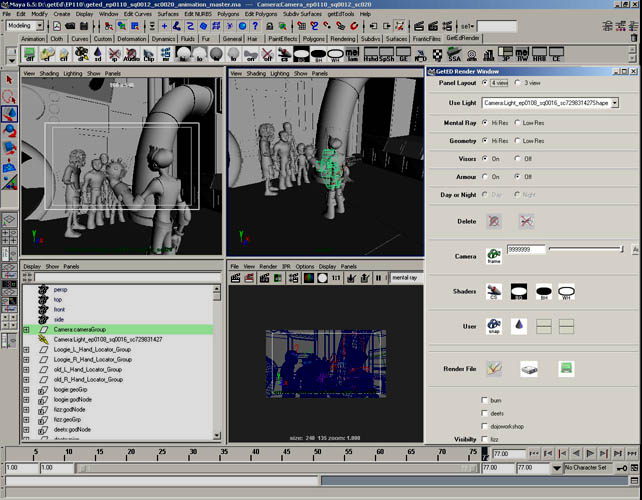Click the camera frame icon

[494, 256]
